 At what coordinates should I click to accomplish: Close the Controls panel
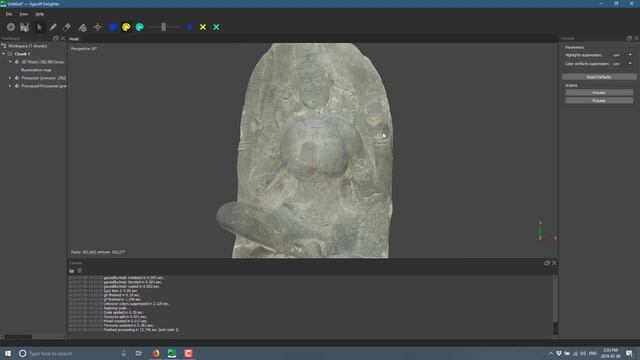click(636, 38)
